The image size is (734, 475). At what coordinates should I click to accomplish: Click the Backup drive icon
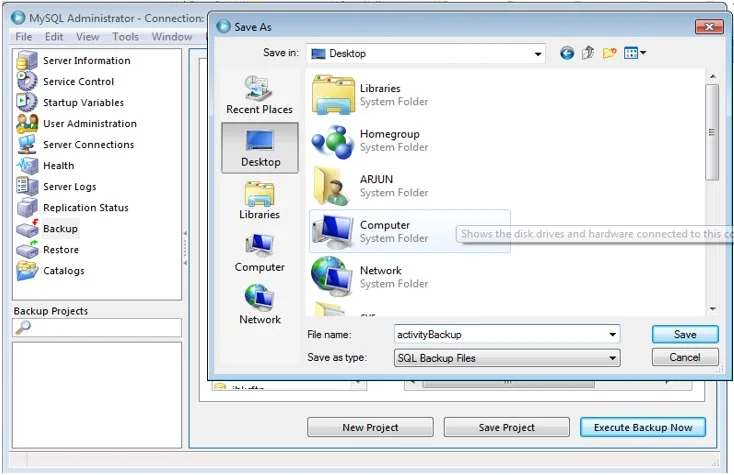[27, 228]
